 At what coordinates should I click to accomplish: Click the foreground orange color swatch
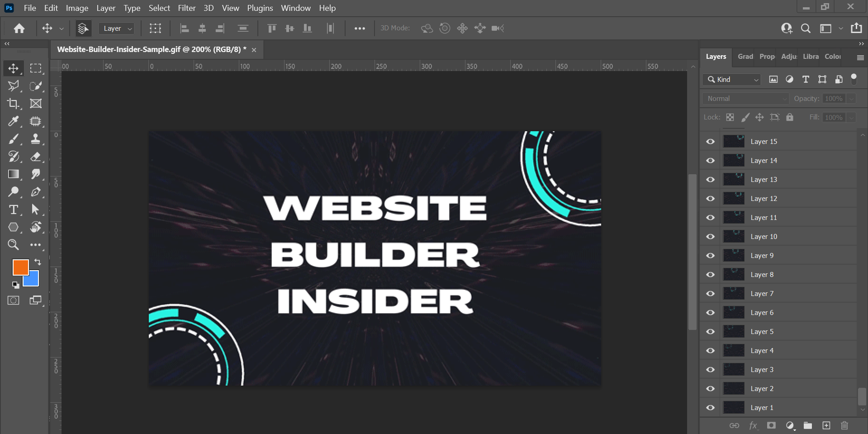(20, 267)
